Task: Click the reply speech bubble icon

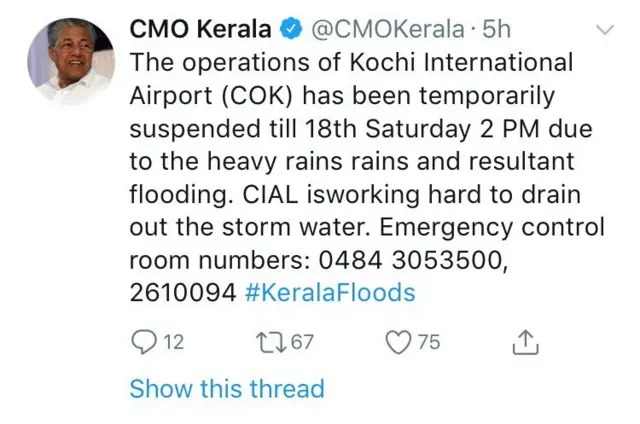Action: point(145,343)
